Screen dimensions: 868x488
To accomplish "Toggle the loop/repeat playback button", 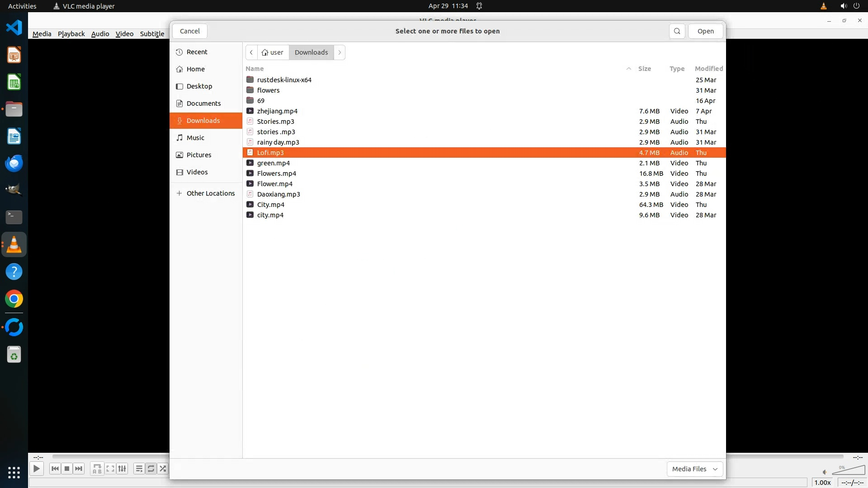I will [x=151, y=469].
